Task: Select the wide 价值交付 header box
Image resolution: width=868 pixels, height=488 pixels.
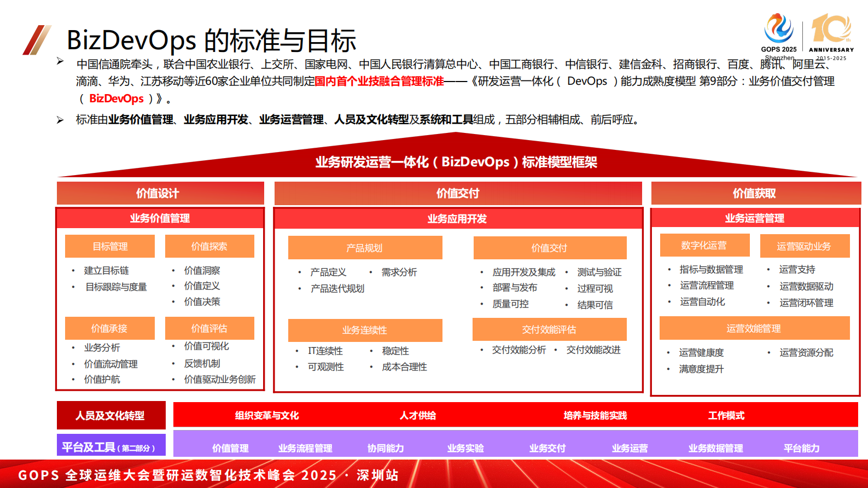Action: click(458, 193)
